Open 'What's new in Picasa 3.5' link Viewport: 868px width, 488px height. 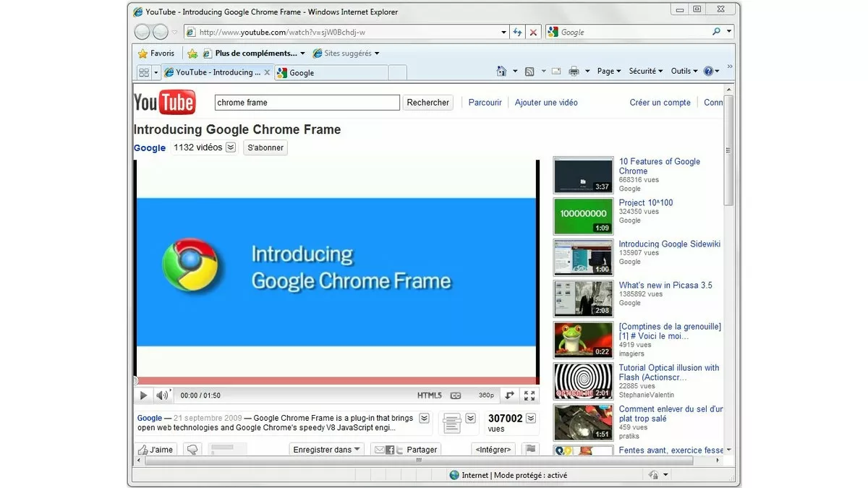pos(665,286)
